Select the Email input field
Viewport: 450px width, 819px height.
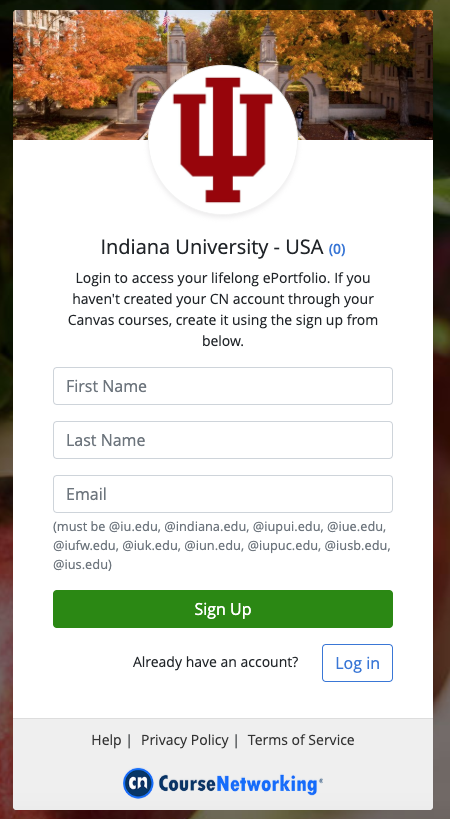[x=223, y=494]
